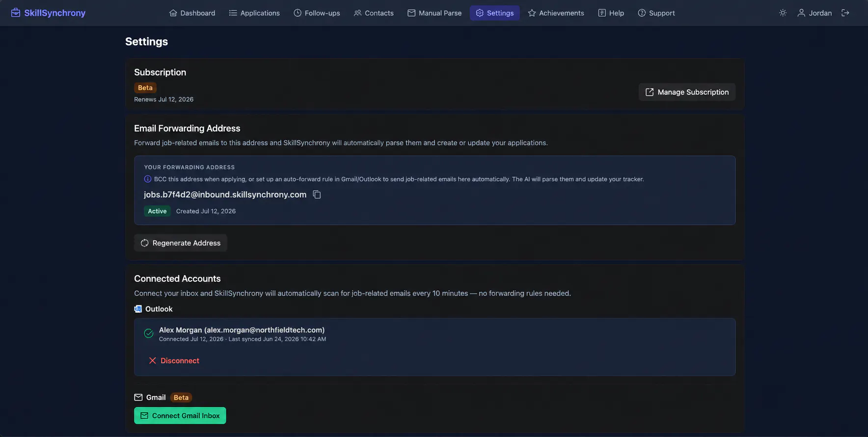Image resolution: width=868 pixels, height=437 pixels.
Task: Copy the forwarding address with clipboard icon
Action: (317, 194)
